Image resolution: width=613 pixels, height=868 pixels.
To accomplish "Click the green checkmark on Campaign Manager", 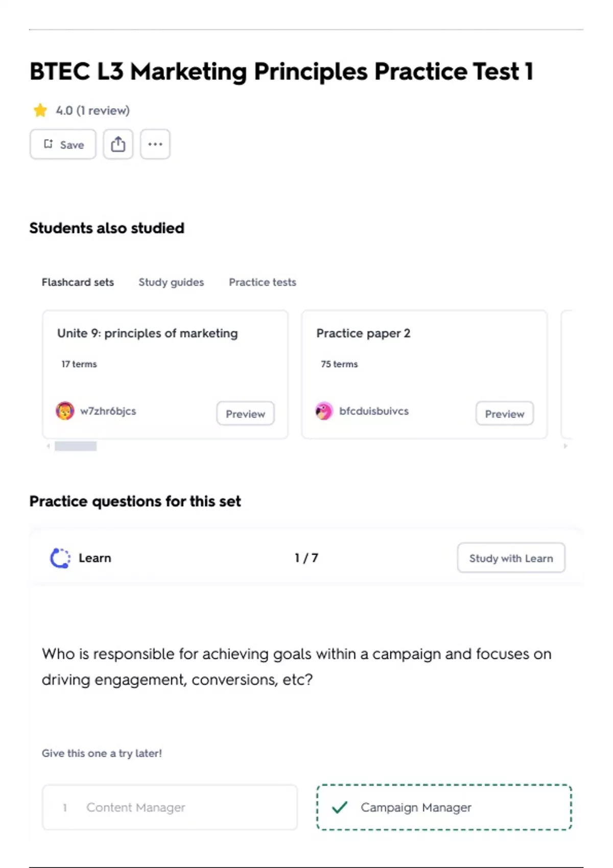I will (x=340, y=807).
